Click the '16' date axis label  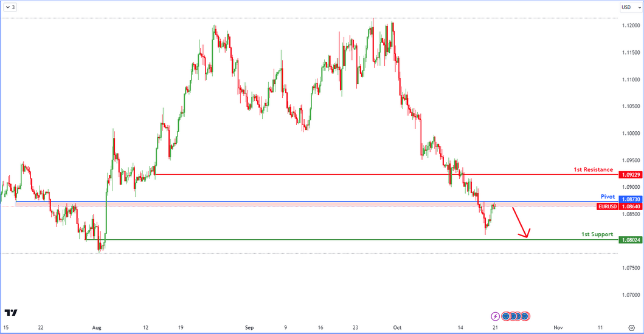click(320, 327)
